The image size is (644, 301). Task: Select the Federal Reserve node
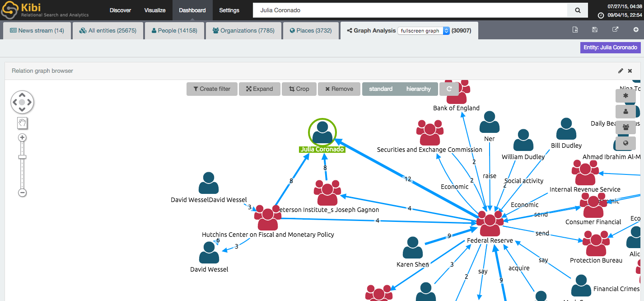490,224
